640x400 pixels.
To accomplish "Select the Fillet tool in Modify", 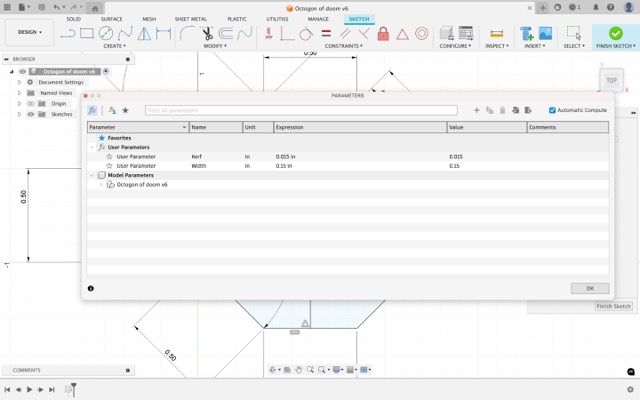I will 187,33.
